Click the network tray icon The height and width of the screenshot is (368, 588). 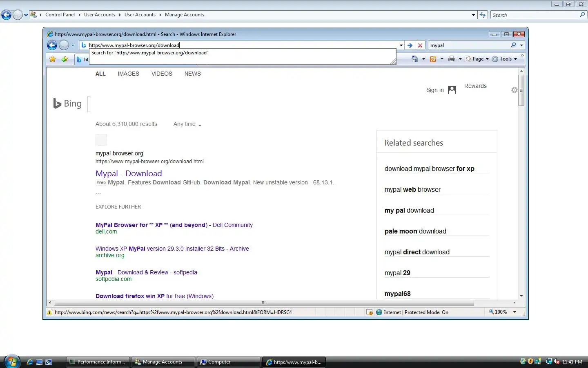click(549, 361)
